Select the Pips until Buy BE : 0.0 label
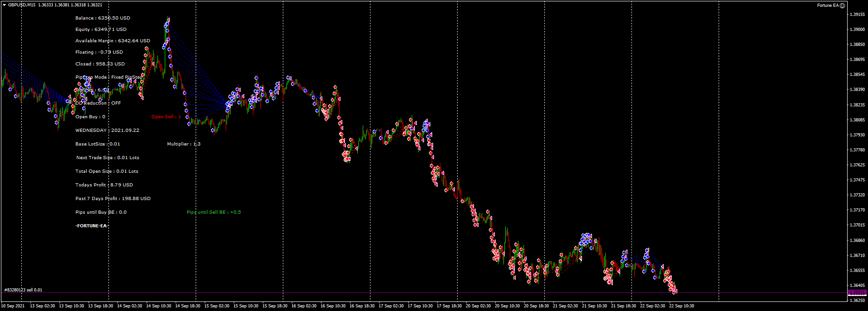 [x=101, y=212]
